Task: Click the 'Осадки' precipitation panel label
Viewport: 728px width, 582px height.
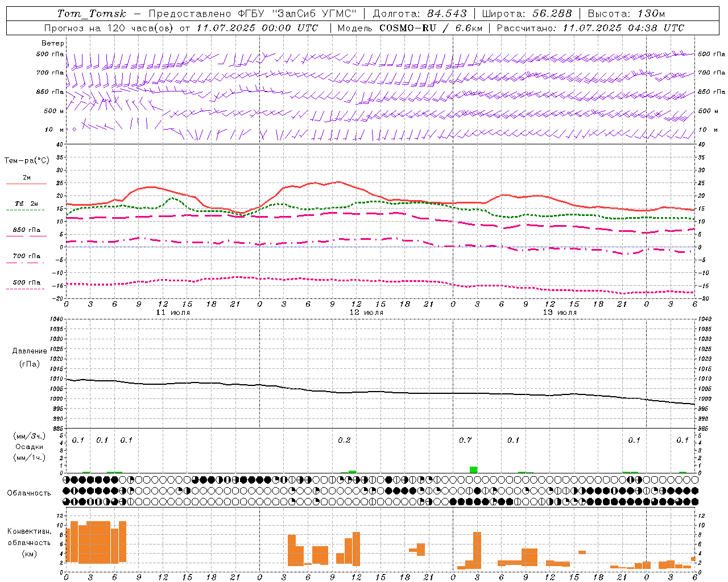Action: tap(30, 447)
